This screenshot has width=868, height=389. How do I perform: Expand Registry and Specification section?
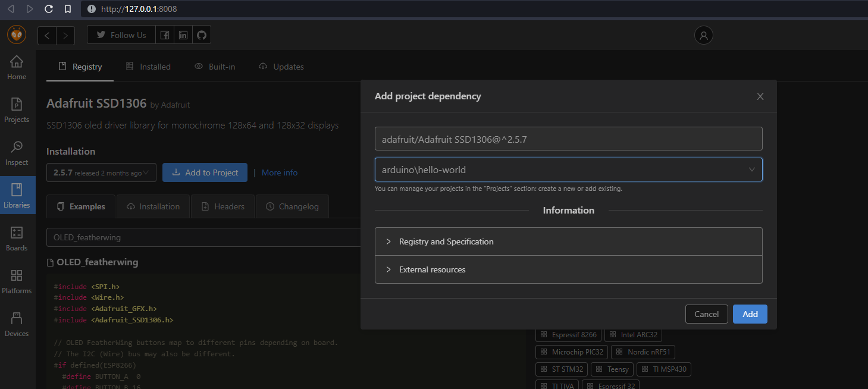click(x=568, y=241)
